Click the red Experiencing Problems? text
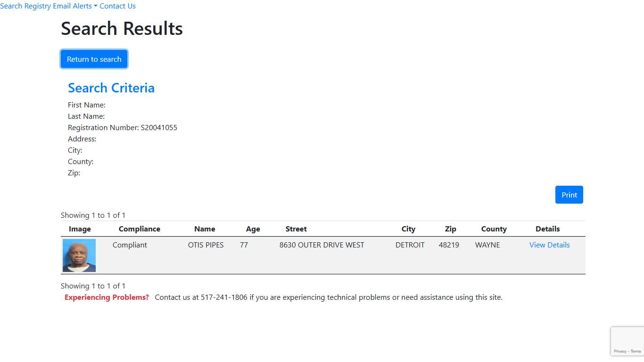The width and height of the screenshot is (644, 362). (107, 297)
